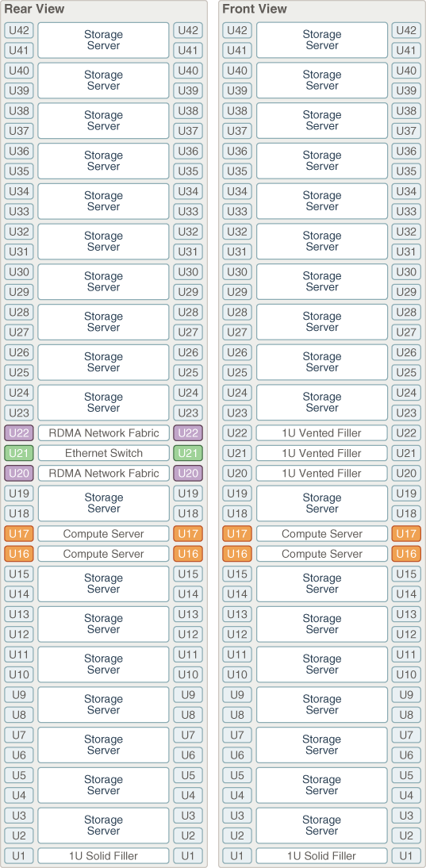The image size is (426, 868).
Task: Click the Rear View heading
Action: [x=34, y=9]
